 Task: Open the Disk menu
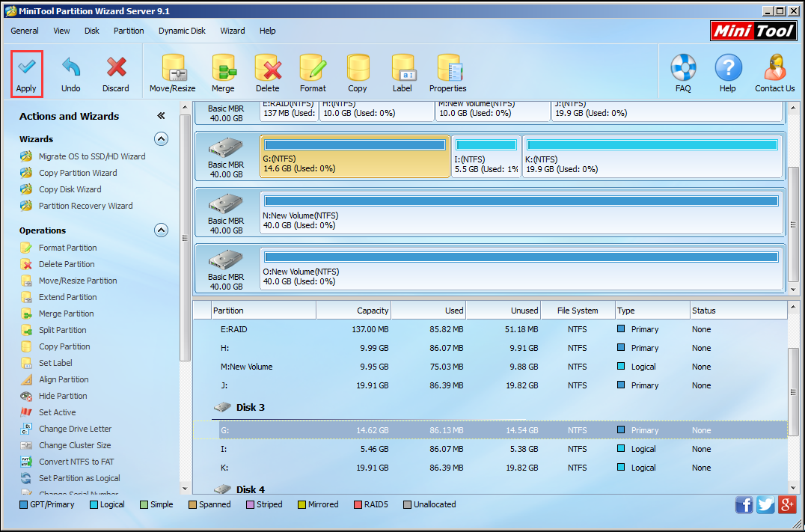click(92, 31)
